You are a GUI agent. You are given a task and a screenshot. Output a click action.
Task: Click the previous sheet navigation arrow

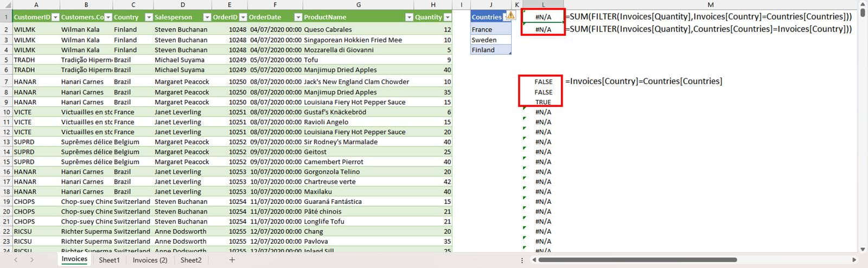16,260
